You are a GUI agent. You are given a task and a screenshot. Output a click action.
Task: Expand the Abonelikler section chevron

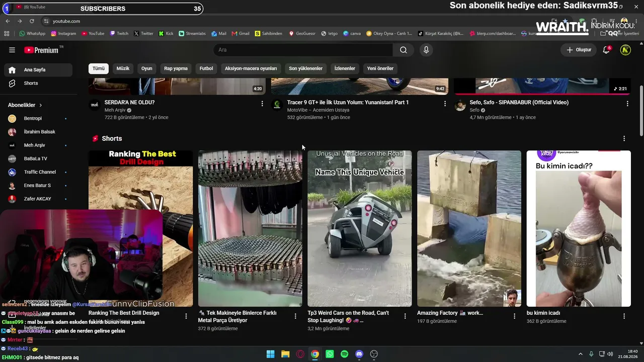(x=40, y=105)
